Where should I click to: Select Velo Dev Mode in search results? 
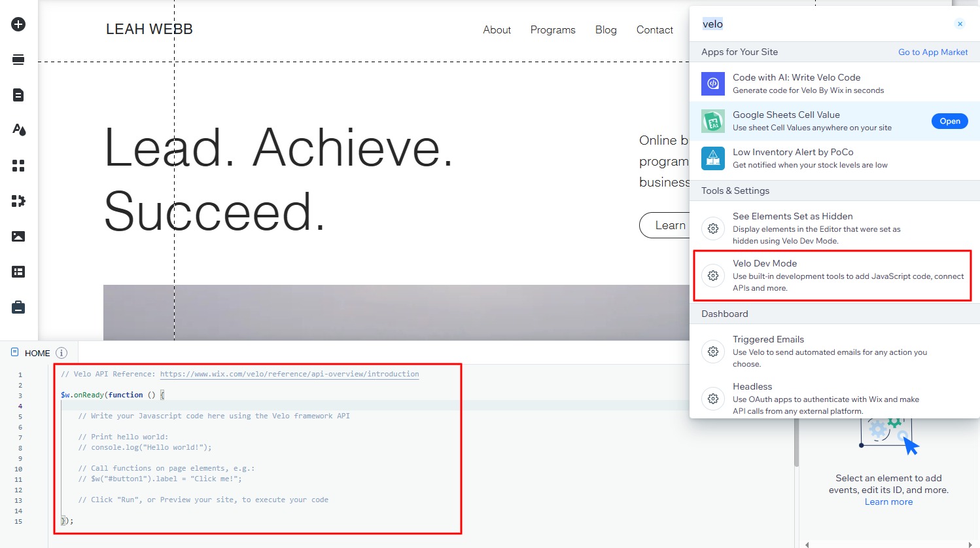831,275
